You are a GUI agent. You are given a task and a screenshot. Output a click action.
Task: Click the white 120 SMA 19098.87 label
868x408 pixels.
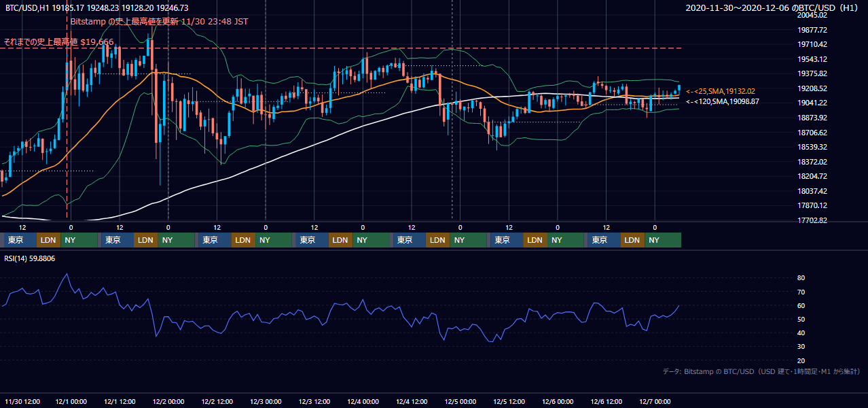click(723, 101)
